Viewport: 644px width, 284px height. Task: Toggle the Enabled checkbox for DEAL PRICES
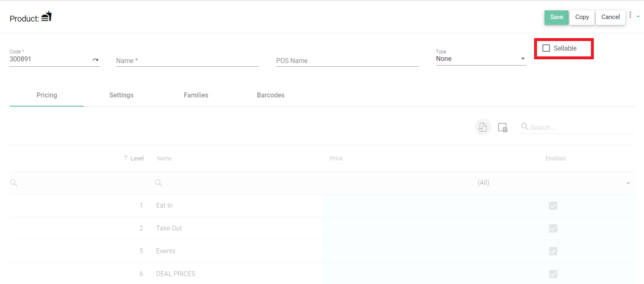click(x=553, y=274)
